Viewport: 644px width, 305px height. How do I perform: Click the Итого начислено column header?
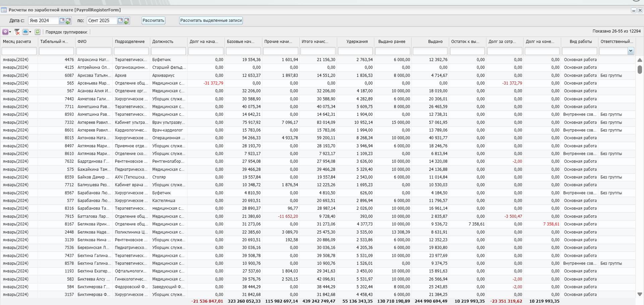coord(318,42)
